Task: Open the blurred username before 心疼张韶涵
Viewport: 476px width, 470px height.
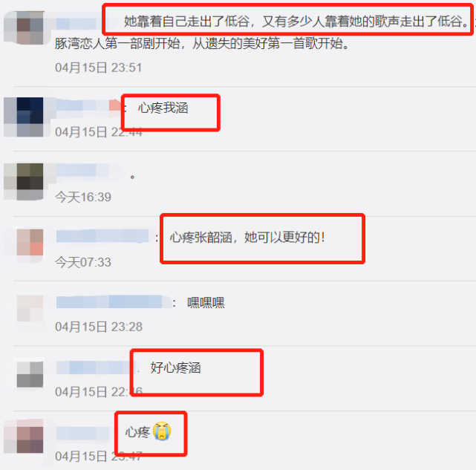Action: (x=102, y=236)
